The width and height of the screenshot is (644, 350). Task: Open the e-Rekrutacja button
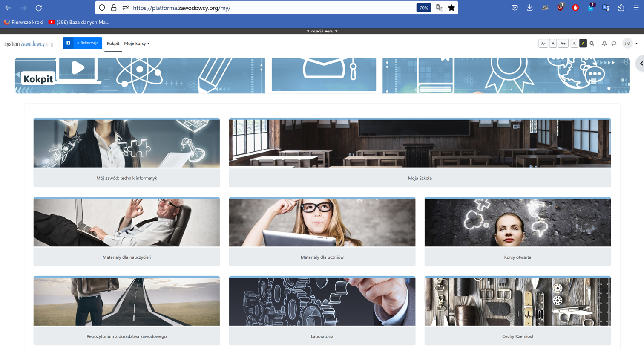pyautogui.click(x=83, y=43)
